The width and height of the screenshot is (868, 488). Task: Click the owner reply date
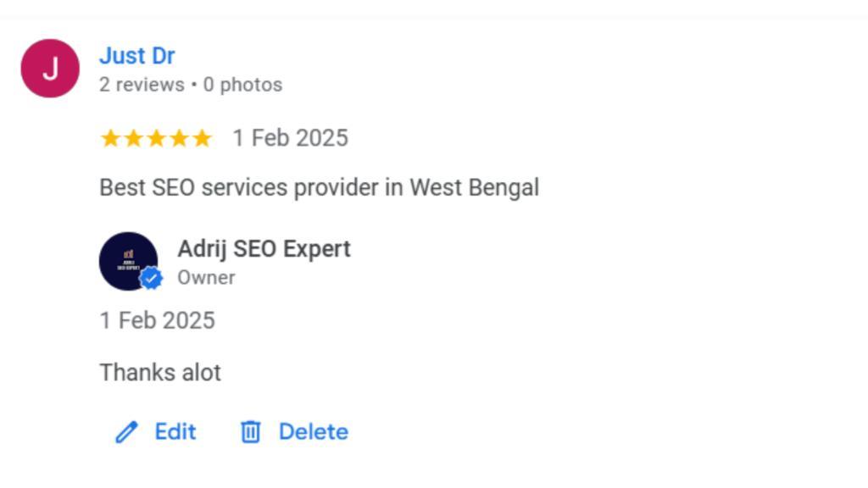point(157,320)
